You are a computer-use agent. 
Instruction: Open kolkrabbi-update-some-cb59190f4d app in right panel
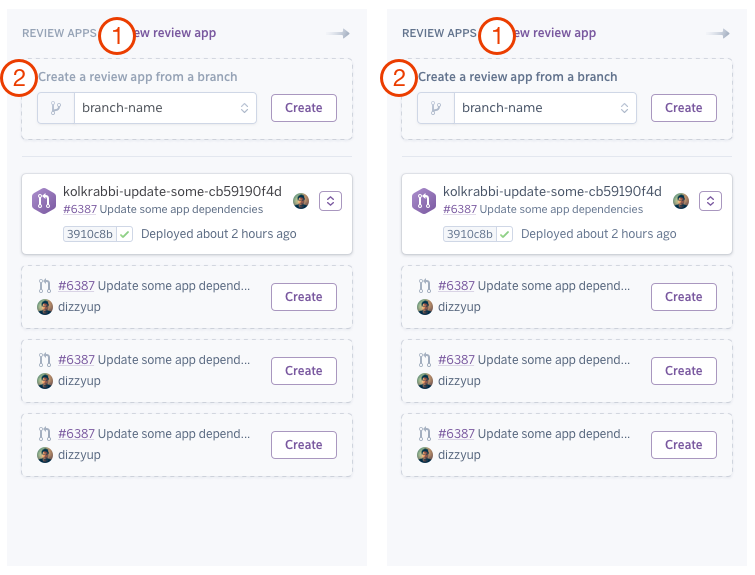point(552,191)
